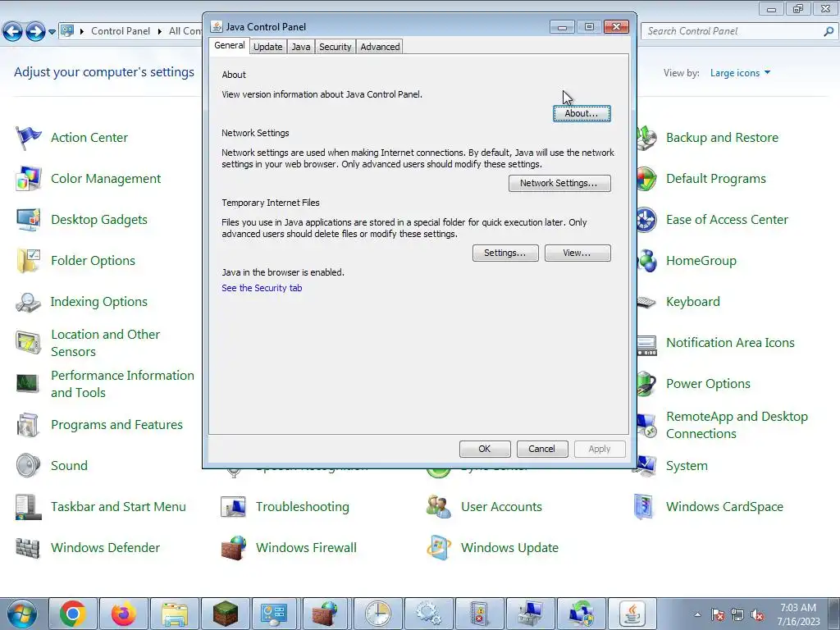Open Power Options
This screenshot has height=630, width=840.
708,384
